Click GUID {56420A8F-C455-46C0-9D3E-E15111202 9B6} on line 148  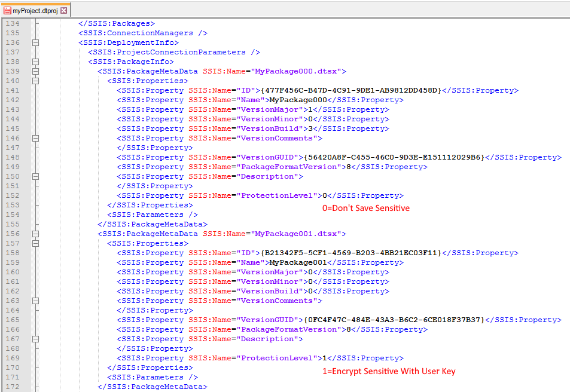pos(394,157)
